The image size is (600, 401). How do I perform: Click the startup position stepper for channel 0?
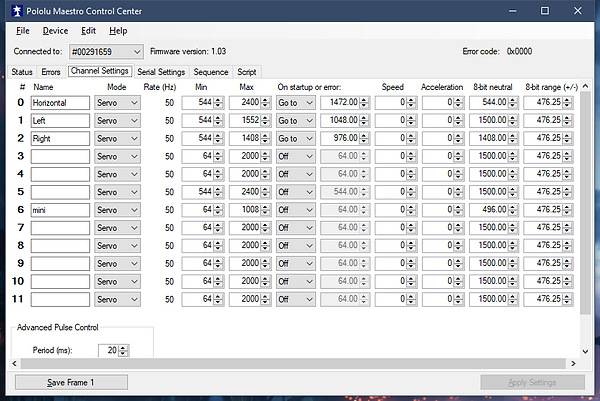[364, 103]
